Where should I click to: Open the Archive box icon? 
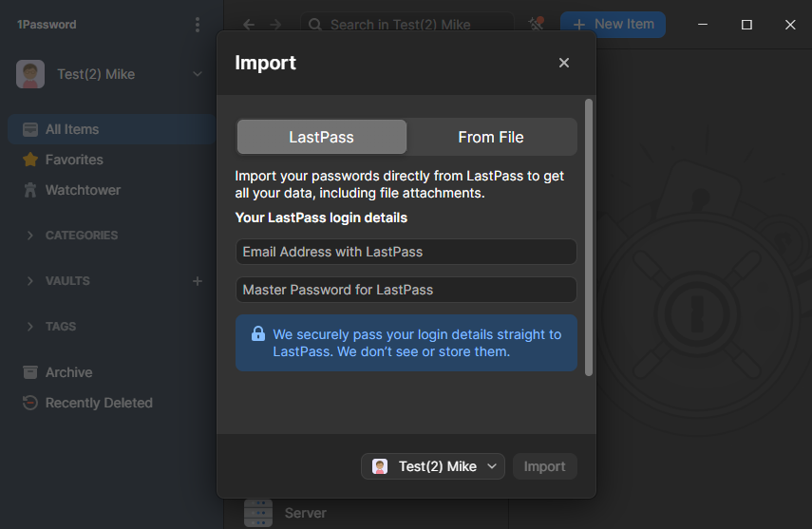click(30, 372)
